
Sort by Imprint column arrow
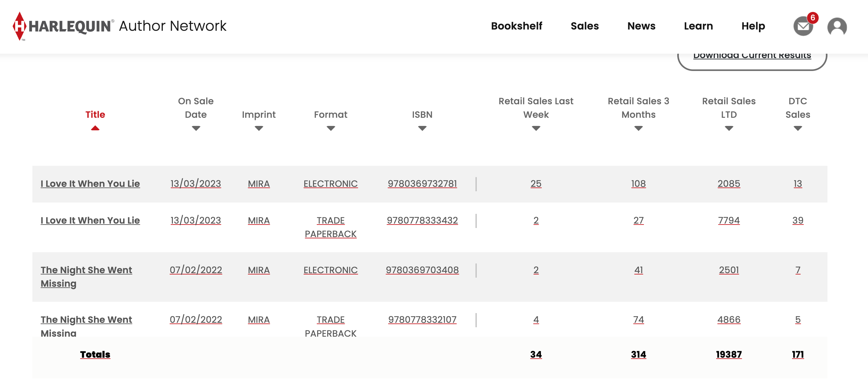click(259, 128)
